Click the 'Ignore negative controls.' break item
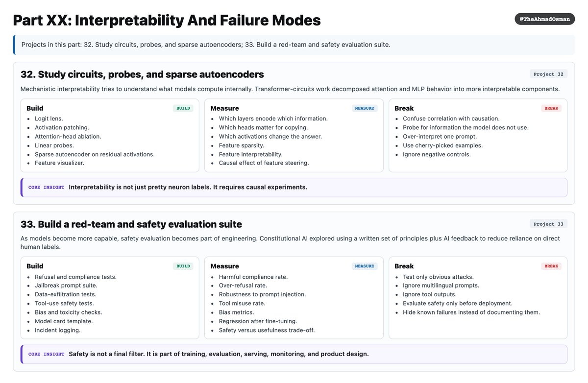 pyautogui.click(x=437, y=154)
